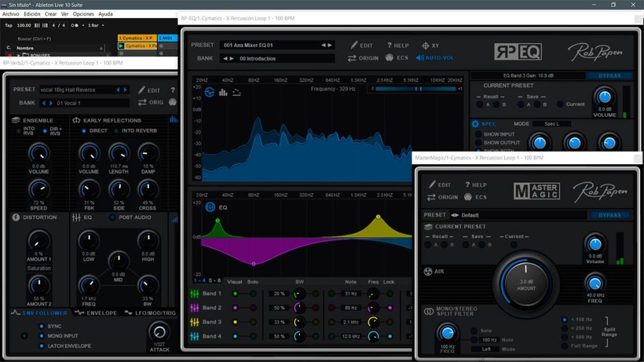644x362 pixels.
Task: Click the SPEC gear icon in RP-EQ
Action: (x=475, y=124)
